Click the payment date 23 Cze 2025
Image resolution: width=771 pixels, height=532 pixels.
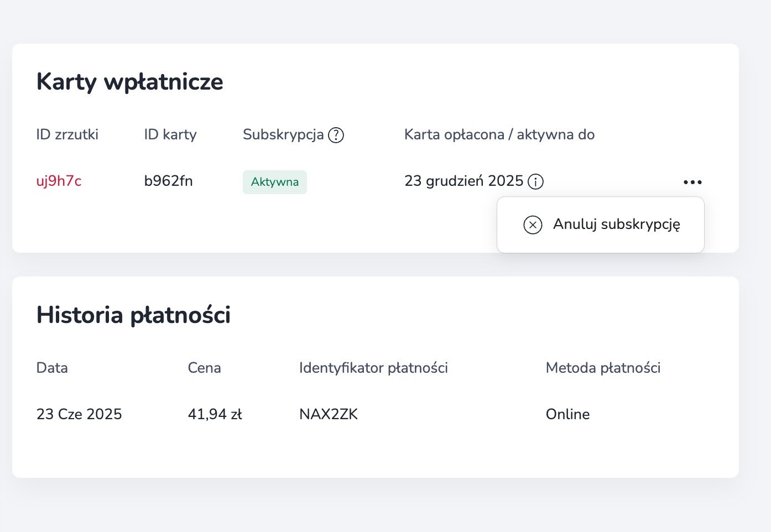79,414
